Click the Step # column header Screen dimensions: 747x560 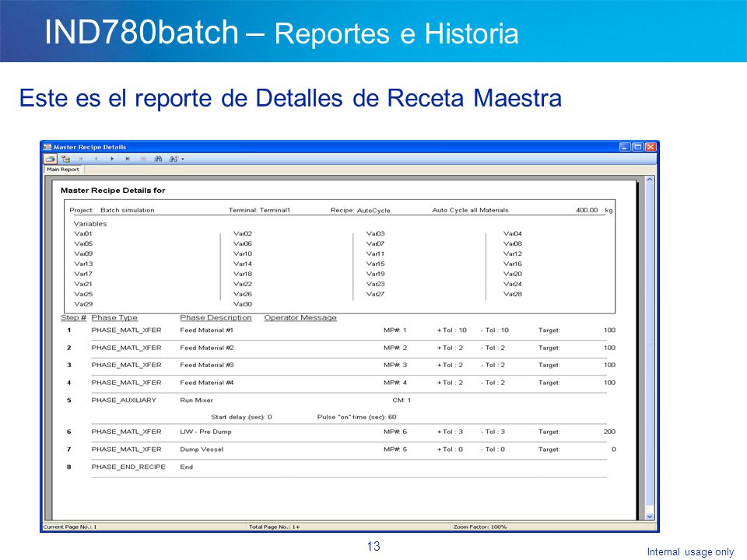(x=73, y=317)
